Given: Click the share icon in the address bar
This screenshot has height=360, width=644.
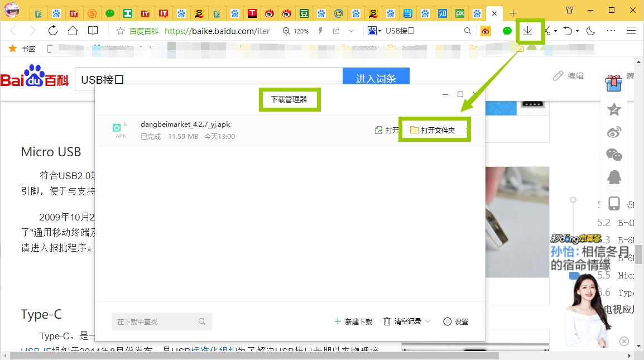Looking at the screenshot, I should point(337,31).
